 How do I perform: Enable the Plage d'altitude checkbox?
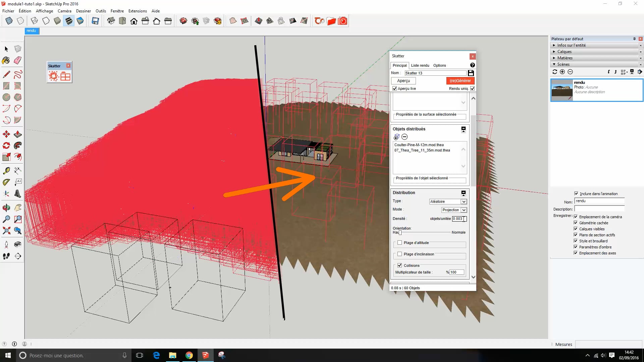[399, 243]
